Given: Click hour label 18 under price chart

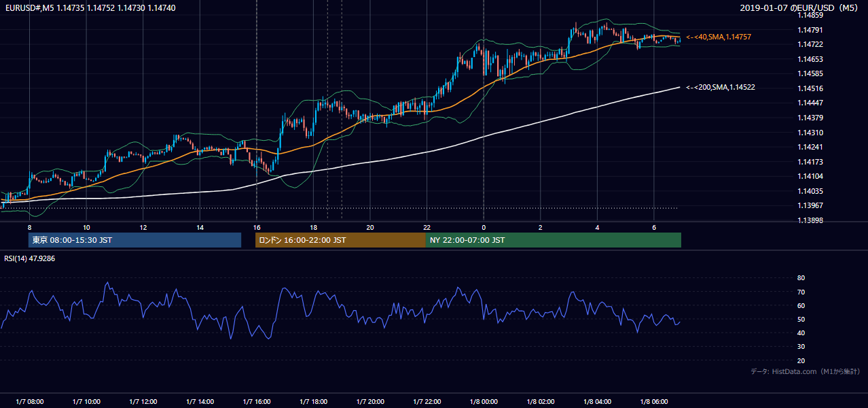Looking at the screenshot, I should 313,227.
